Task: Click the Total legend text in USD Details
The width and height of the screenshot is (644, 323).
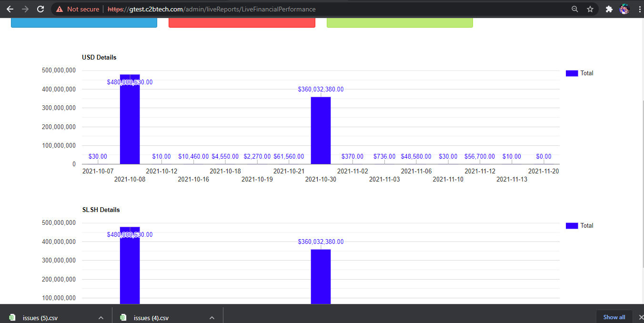Action: (587, 73)
